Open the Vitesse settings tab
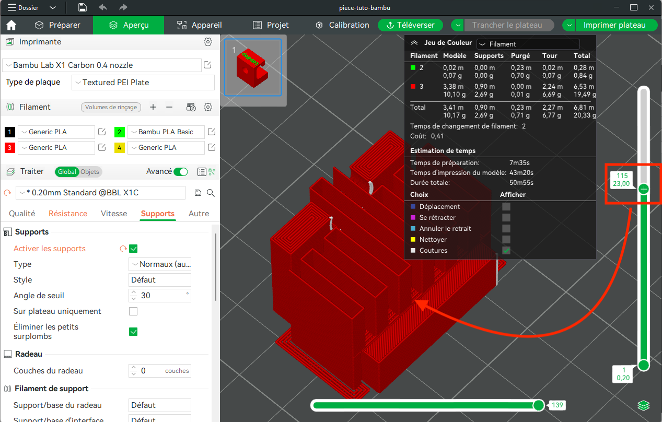662x422 pixels. [x=114, y=214]
